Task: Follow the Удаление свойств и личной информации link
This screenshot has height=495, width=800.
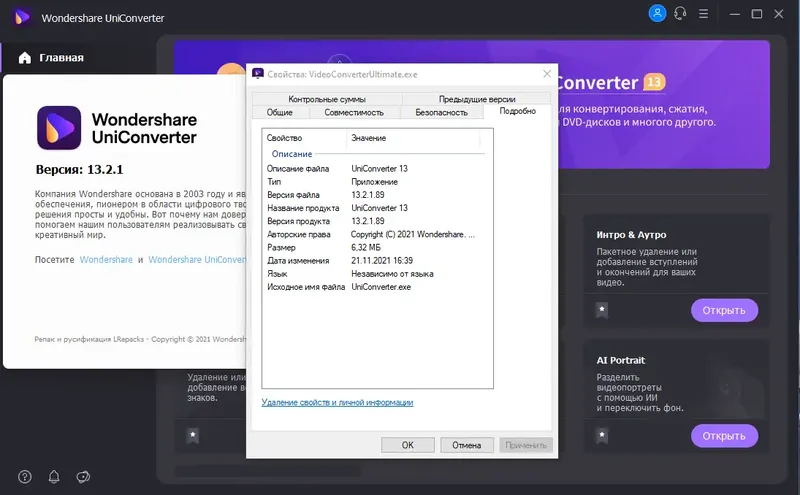Action: [x=337, y=402]
